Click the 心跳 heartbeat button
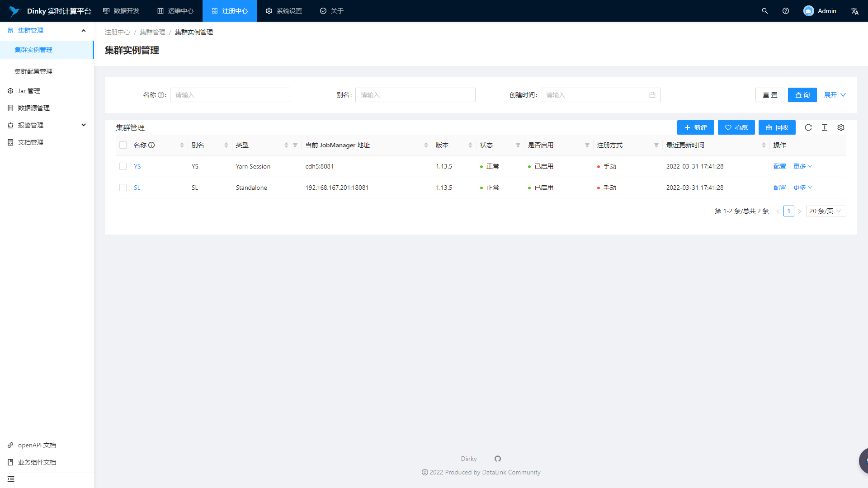 coord(736,127)
